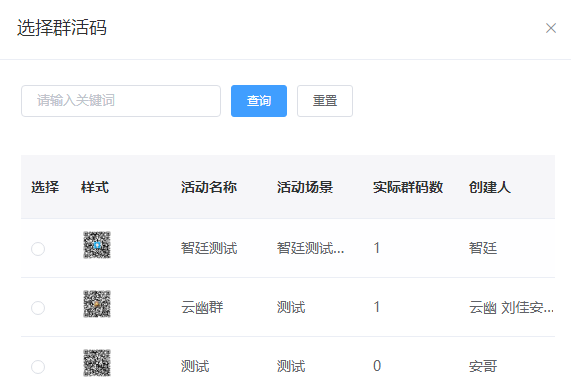This screenshot has width=571, height=390.
Task: Click activity name 云幽群
Action: pos(202,307)
